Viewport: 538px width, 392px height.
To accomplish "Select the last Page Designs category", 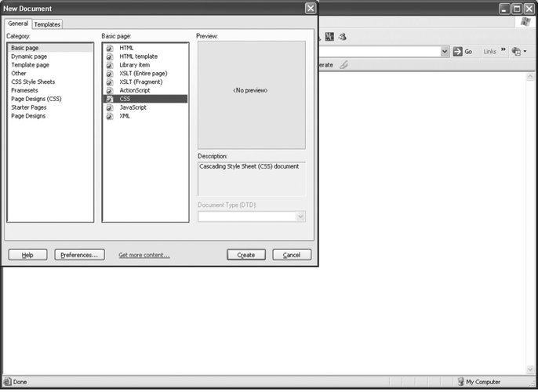I will (28, 116).
